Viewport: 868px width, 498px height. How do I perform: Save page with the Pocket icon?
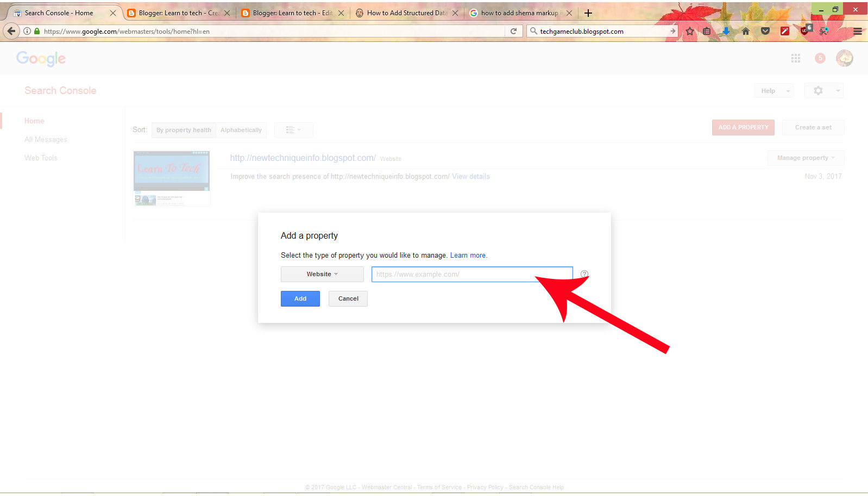click(765, 32)
